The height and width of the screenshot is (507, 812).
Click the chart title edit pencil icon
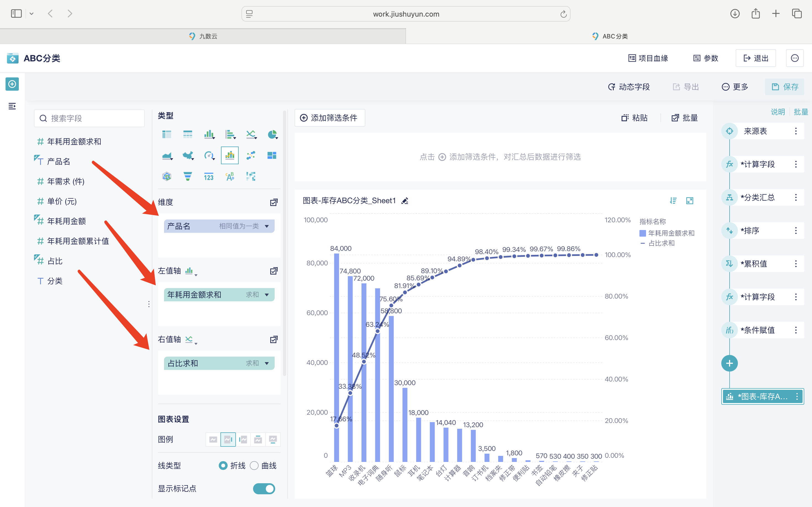pos(405,201)
